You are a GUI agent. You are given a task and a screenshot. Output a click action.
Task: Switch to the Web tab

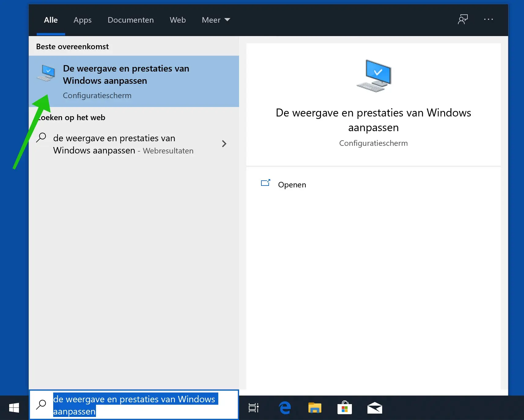click(178, 20)
